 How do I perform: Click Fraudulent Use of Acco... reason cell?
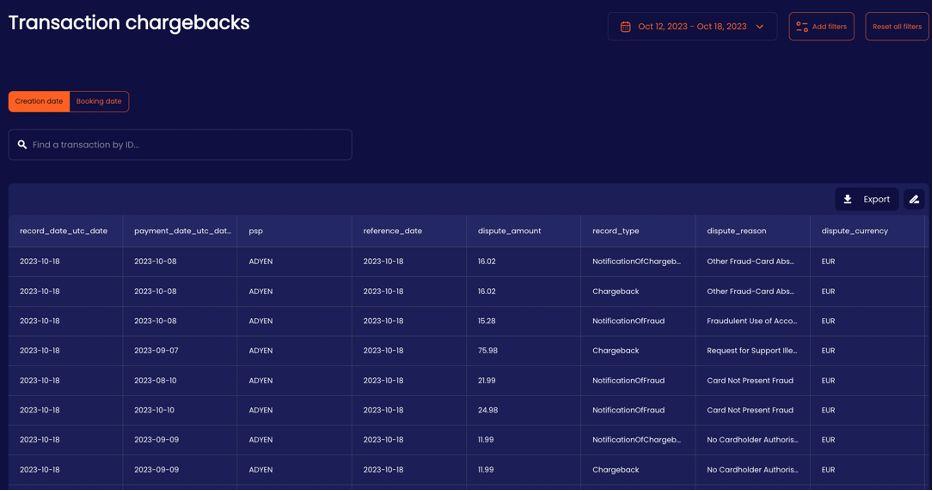tap(752, 321)
